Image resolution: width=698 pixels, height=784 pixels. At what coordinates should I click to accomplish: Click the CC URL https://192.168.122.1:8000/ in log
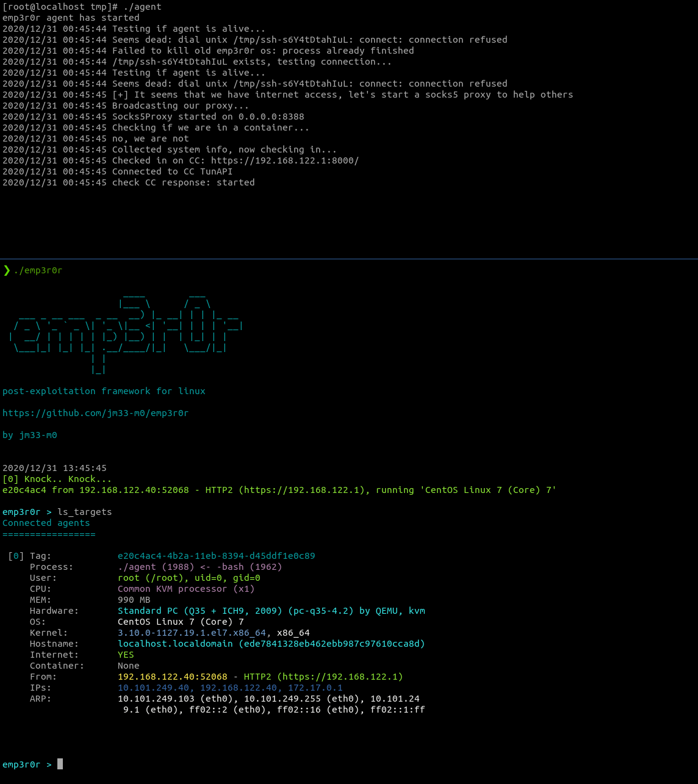pos(285,160)
